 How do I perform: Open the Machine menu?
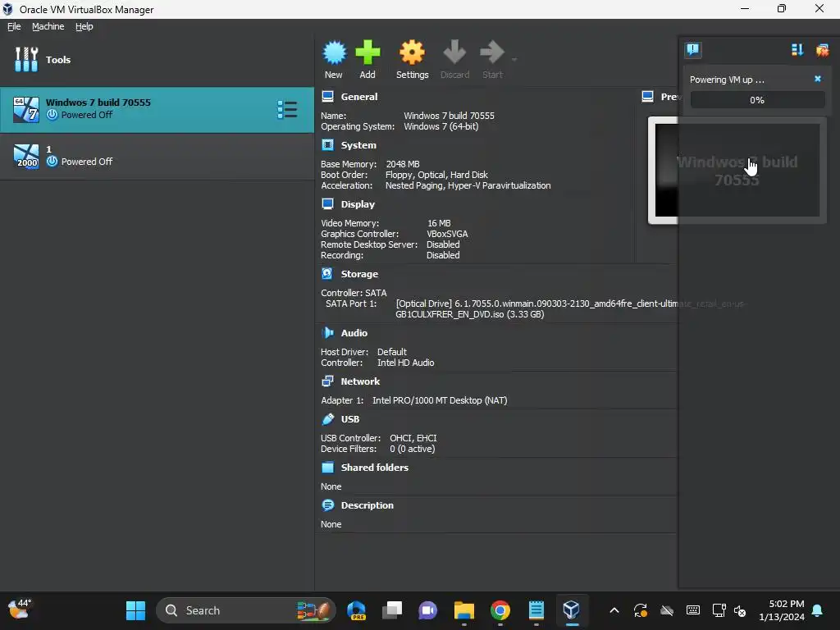pos(48,26)
